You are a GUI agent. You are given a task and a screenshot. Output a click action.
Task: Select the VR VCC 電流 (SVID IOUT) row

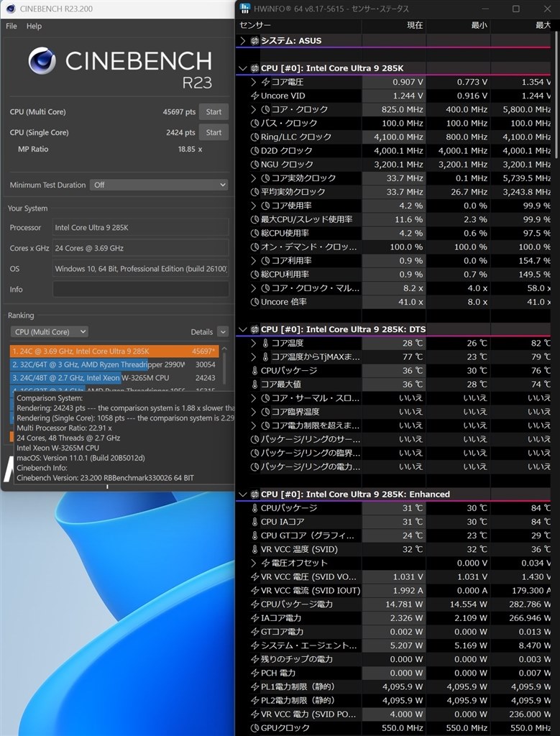point(393,591)
